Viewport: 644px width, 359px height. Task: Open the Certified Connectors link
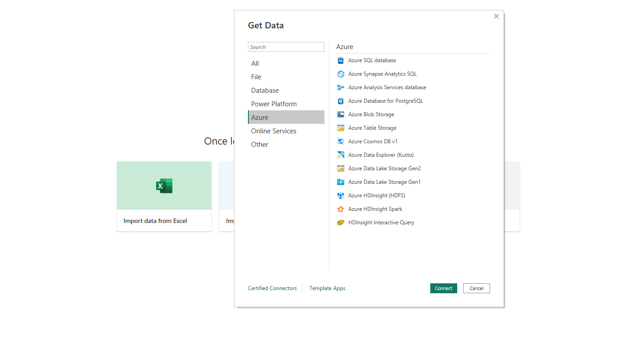(x=272, y=288)
